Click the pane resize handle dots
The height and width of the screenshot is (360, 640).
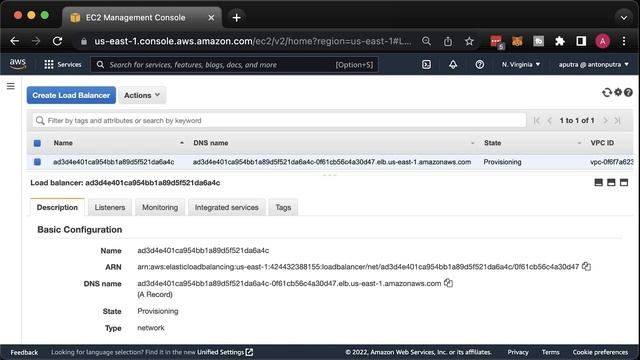pyautogui.click(x=329, y=175)
